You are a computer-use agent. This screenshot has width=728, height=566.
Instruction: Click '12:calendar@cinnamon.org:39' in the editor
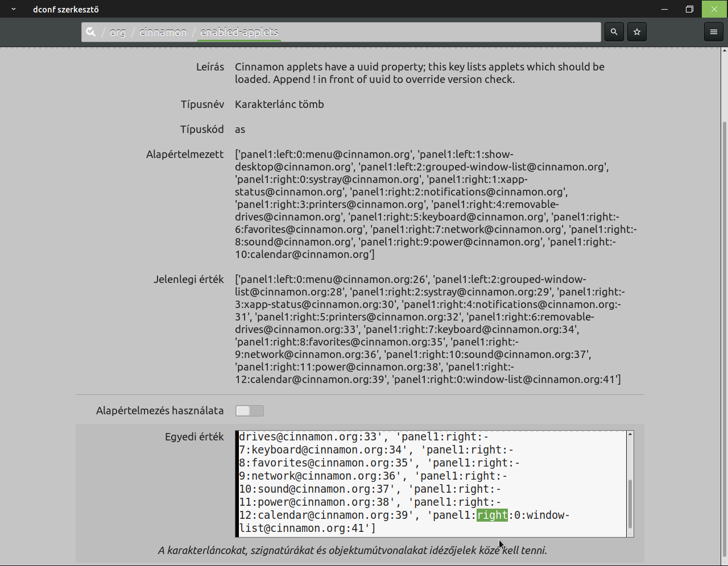[x=324, y=515]
